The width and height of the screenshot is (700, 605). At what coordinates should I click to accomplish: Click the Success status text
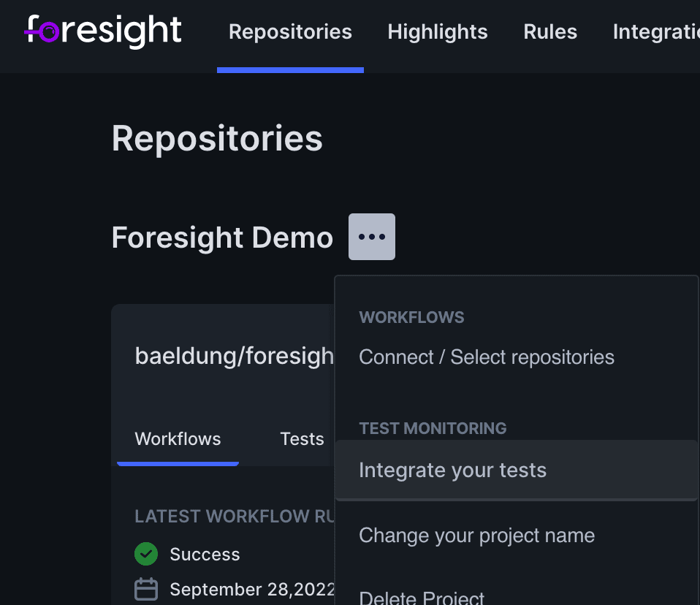coord(205,554)
